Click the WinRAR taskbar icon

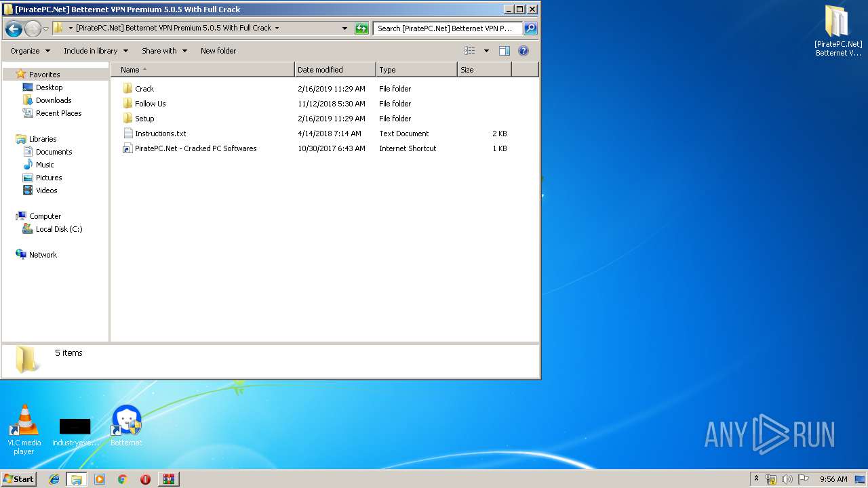click(168, 479)
